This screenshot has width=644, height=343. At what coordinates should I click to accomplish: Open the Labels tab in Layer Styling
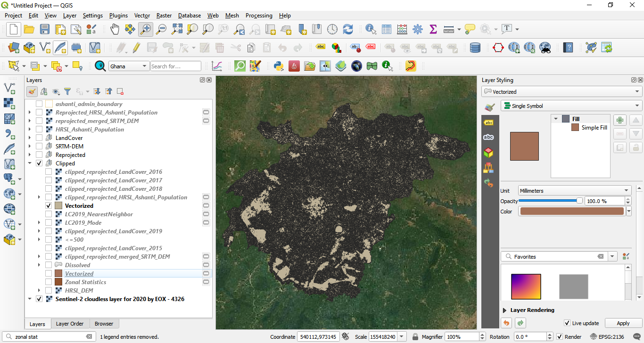pyautogui.click(x=488, y=122)
